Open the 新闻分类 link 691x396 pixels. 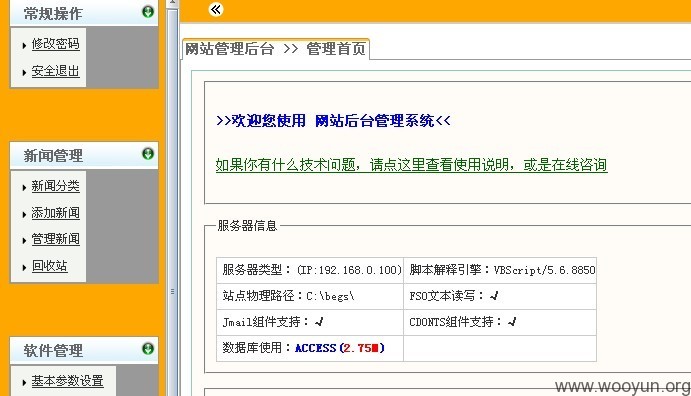[x=56, y=186]
